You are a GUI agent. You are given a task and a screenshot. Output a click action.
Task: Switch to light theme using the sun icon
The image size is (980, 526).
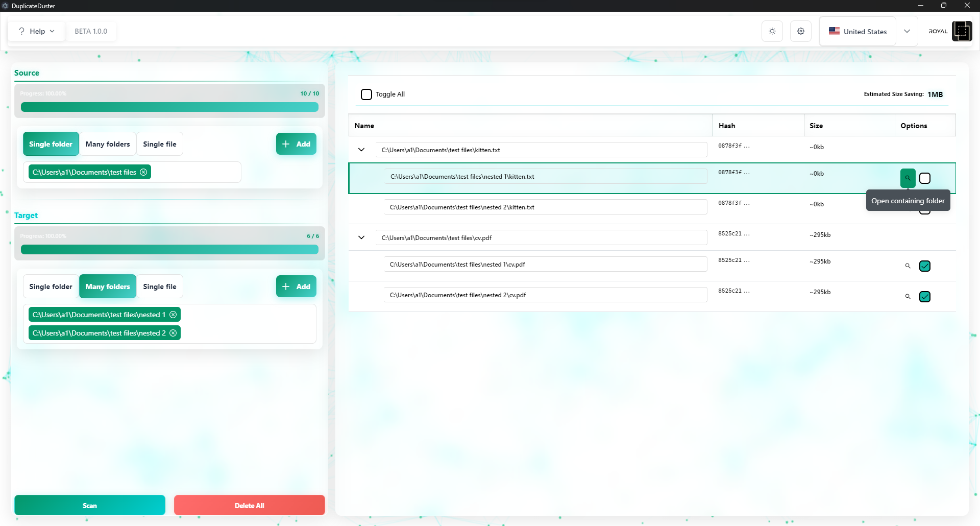coord(772,31)
